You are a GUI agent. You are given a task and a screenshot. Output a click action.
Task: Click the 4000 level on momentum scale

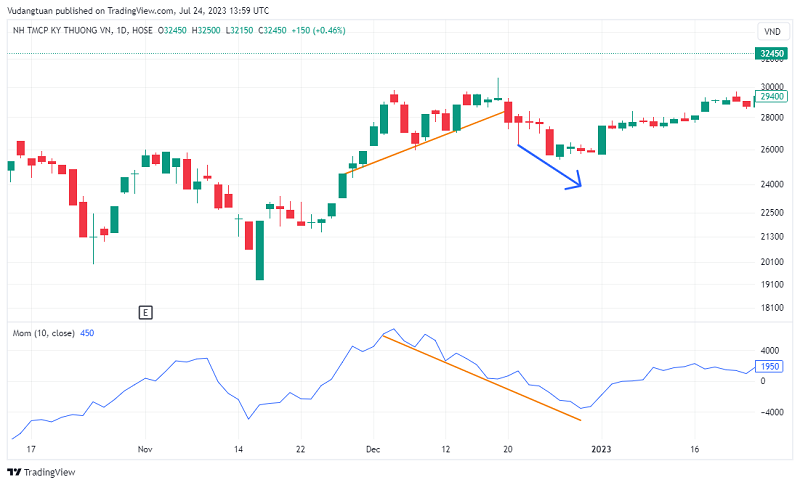(771, 350)
